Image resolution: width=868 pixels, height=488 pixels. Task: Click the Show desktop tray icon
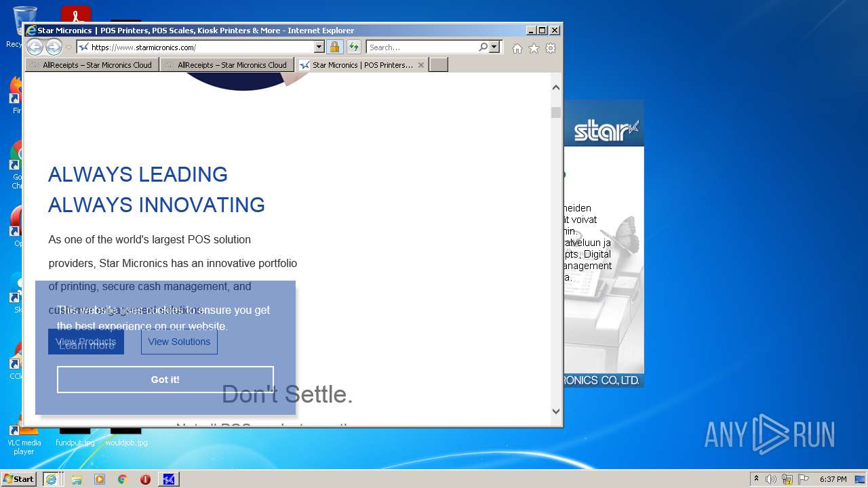pos(861,479)
